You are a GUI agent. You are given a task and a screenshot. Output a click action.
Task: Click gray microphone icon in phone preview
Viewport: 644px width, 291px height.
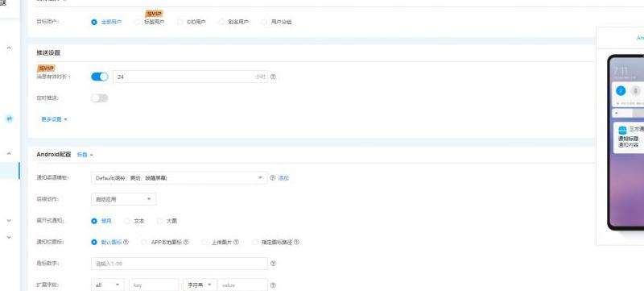(x=635, y=91)
